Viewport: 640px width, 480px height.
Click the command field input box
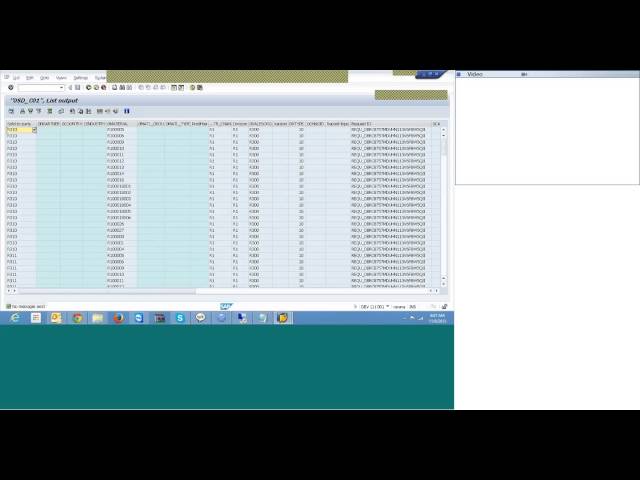[x=39, y=87]
